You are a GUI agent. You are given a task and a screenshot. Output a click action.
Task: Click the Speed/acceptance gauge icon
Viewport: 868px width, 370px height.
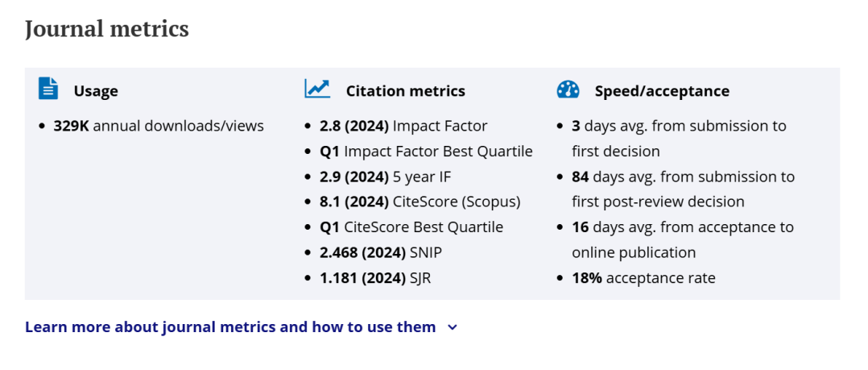pyautogui.click(x=568, y=89)
